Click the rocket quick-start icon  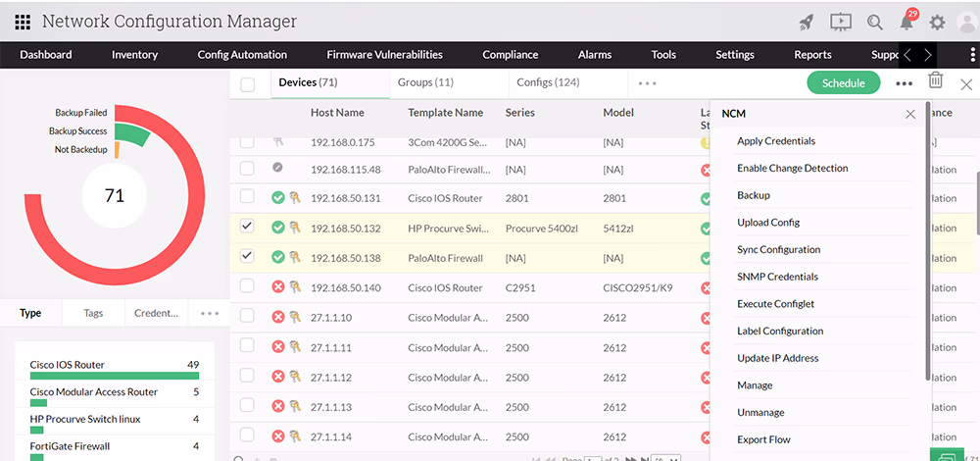click(807, 23)
